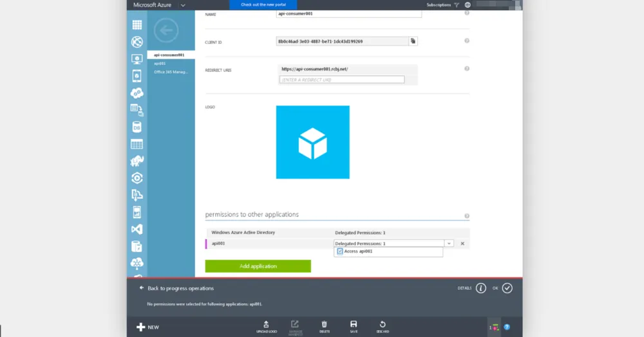The height and width of the screenshot is (337, 644).
Task: Click help icon next to Client ID
Action: [466, 41]
